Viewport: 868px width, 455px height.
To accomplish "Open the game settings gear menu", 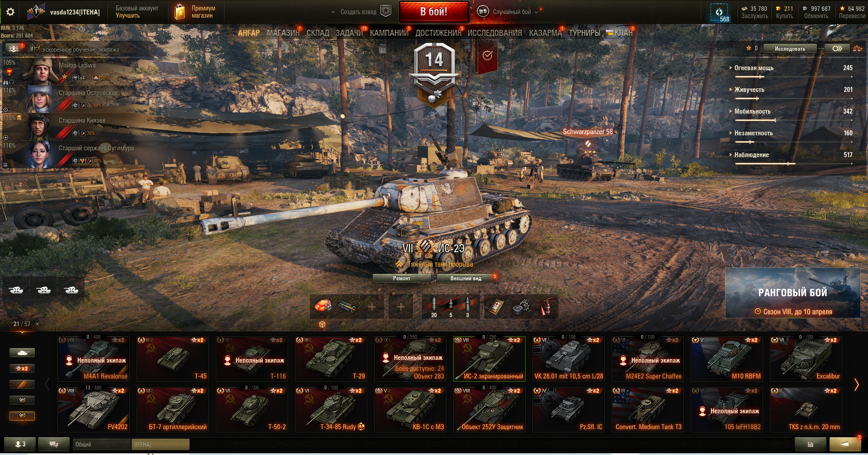I will click(x=10, y=12).
